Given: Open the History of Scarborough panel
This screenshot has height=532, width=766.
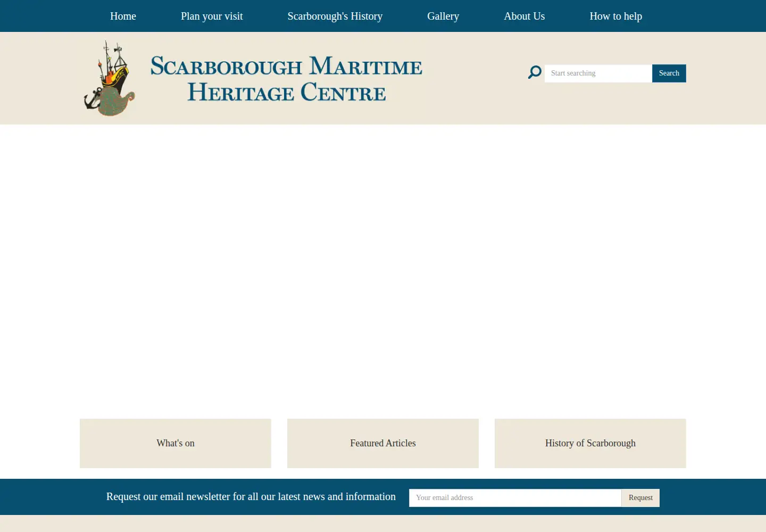Looking at the screenshot, I should click(x=590, y=443).
